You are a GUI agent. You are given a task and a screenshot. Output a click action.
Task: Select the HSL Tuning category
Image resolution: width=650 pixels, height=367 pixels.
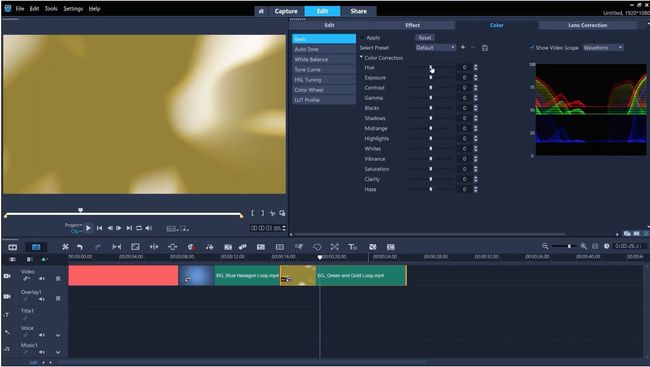324,80
